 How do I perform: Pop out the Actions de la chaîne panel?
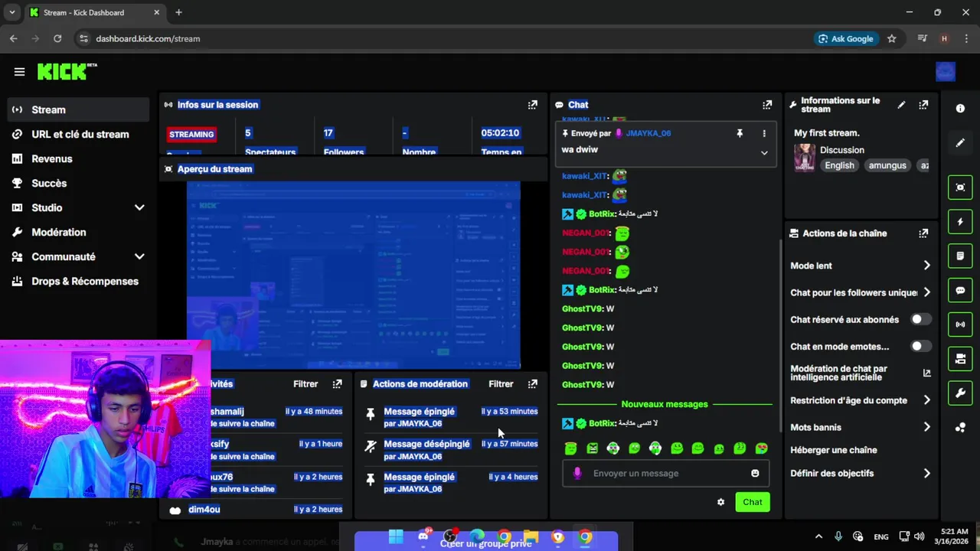click(x=923, y=233)
